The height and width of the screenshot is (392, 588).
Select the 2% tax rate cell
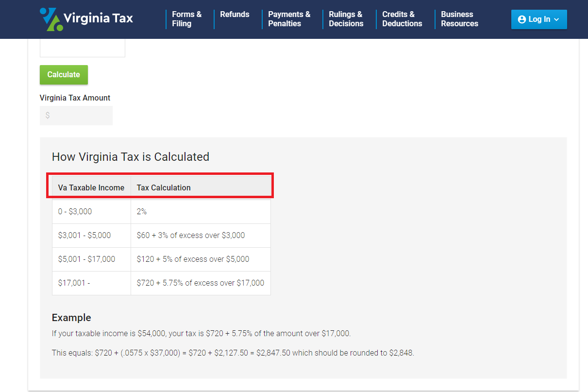201,212
